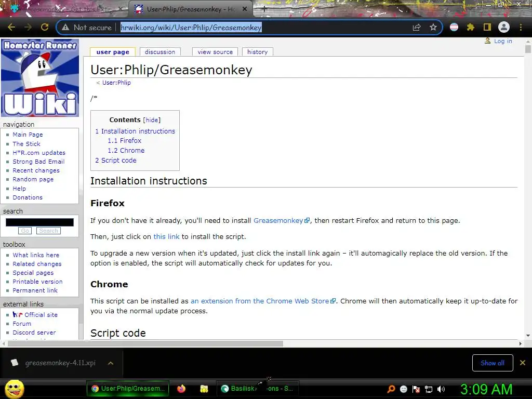This screenshot has height=399, width=532.
Task: Go to the User:Phlip parent page
Action: [116, 83]
